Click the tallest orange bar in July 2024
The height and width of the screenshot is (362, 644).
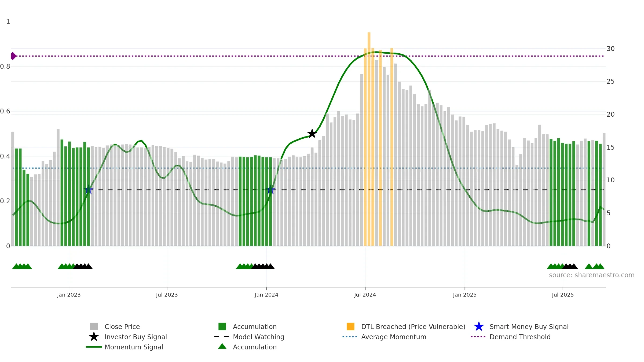pyautogui.click(x=369, y=139)
